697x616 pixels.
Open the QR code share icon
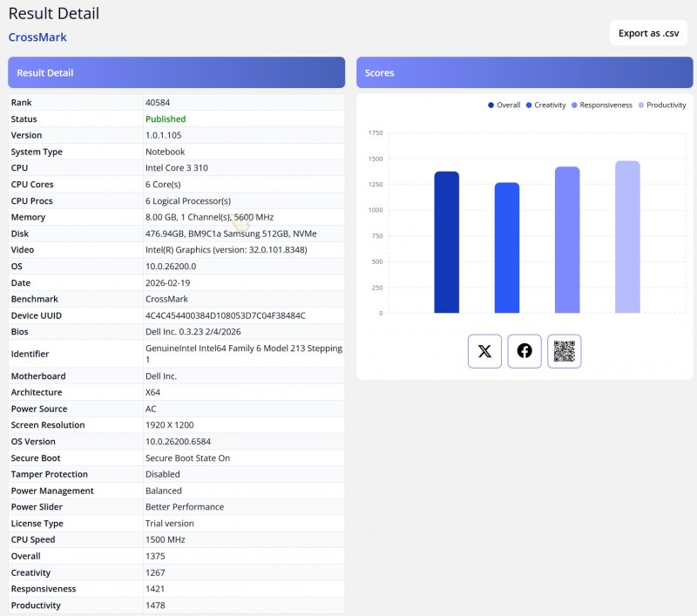point(564,351)
